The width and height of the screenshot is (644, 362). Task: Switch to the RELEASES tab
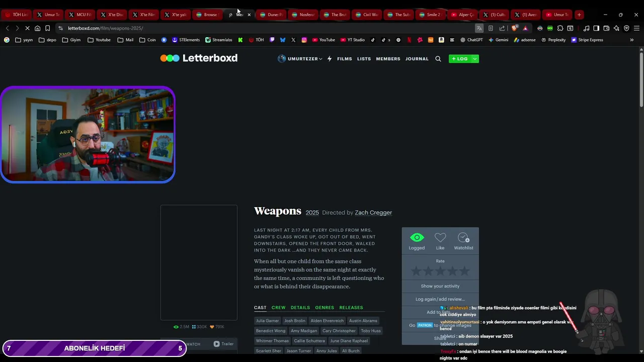351,308
